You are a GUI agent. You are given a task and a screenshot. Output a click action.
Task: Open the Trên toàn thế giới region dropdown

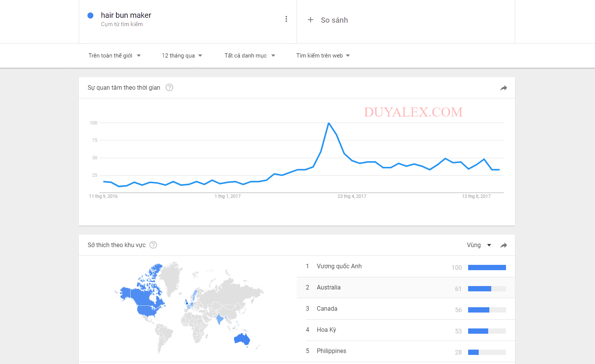(115, 56)
